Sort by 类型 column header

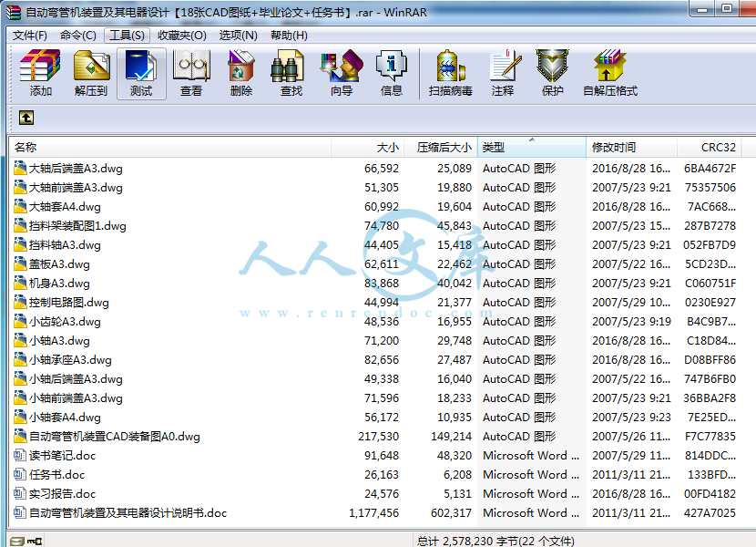point(531,148)
